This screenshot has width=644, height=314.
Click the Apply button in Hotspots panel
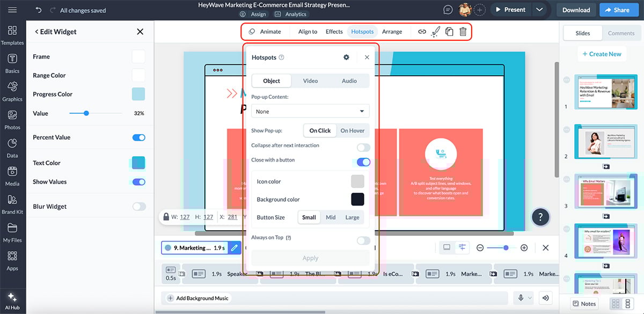(x=310, y=258)
